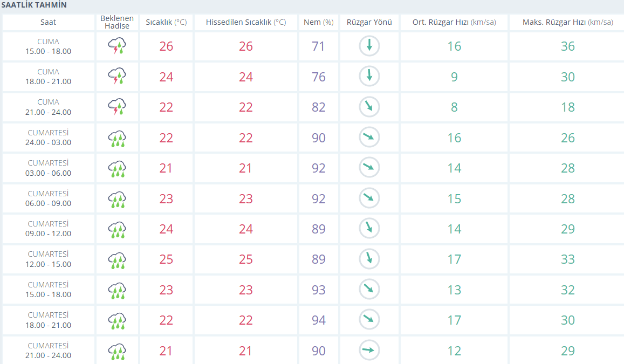The height and width of the screenshot is (364, 624).
Task: Click wind direction arrow for Cuma 18.00 - 21.00
Action: (369, 76)
